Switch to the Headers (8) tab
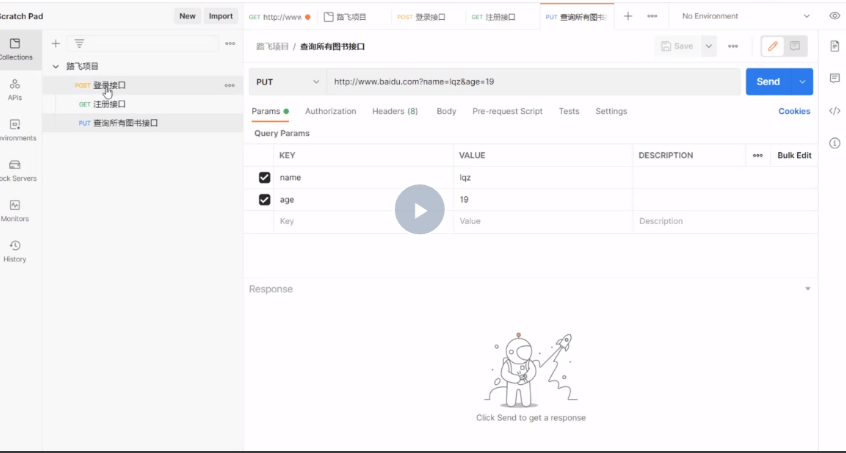846x453 pixels. click(395, 111)
